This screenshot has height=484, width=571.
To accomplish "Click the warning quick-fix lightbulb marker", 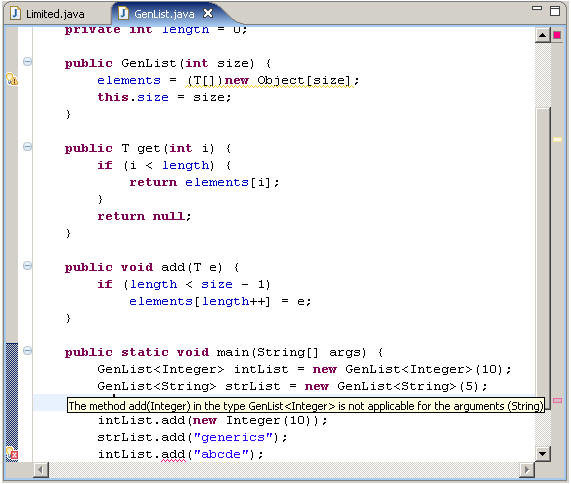I will click(12, 79).
